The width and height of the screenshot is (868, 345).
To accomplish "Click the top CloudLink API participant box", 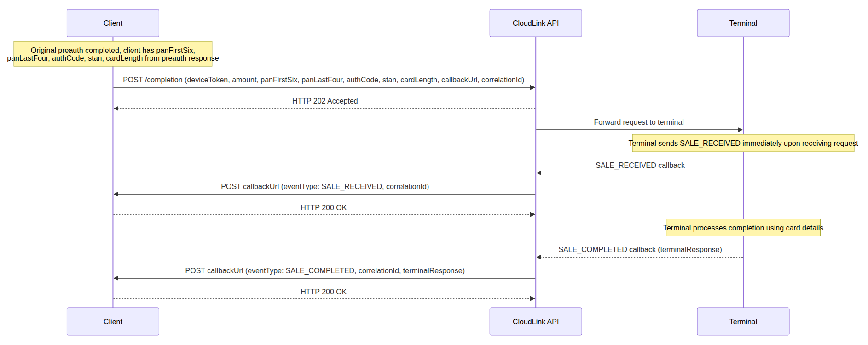I will pos(536,23).
